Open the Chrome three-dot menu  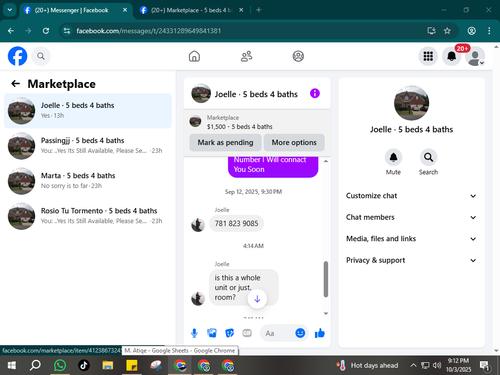tap(489, 31)
